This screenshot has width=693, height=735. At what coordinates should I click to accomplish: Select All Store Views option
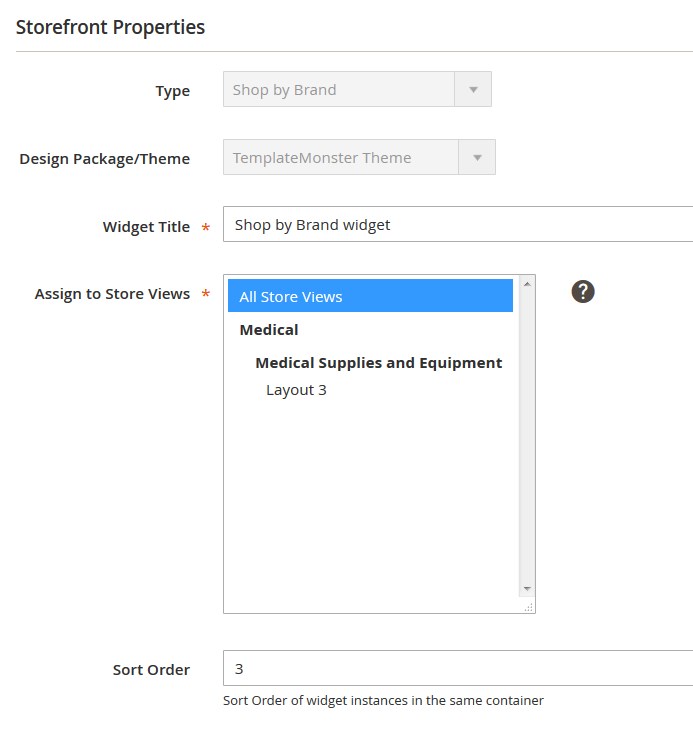point(370,296)
